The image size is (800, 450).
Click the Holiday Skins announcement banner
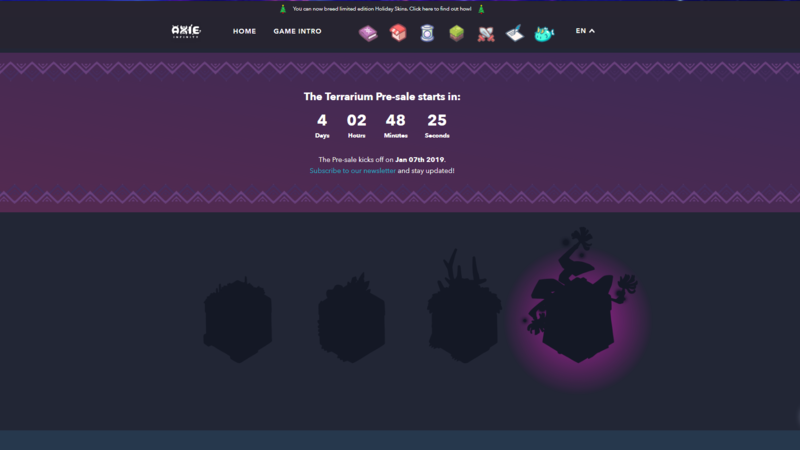382,9
